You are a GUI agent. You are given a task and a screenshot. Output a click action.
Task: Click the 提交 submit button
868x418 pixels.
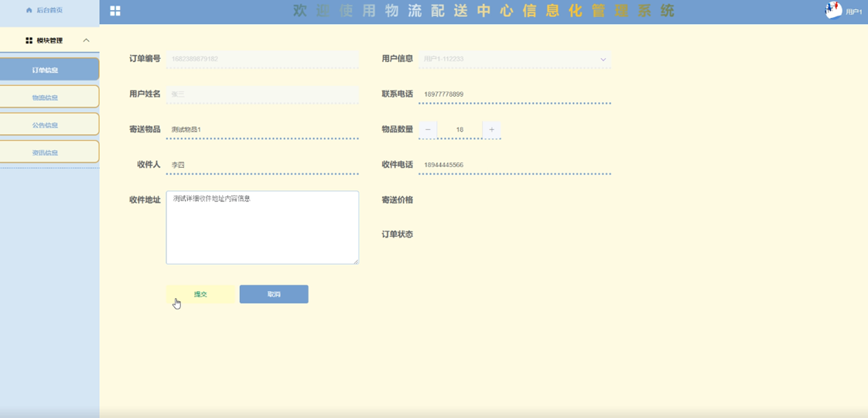(200, 294)
